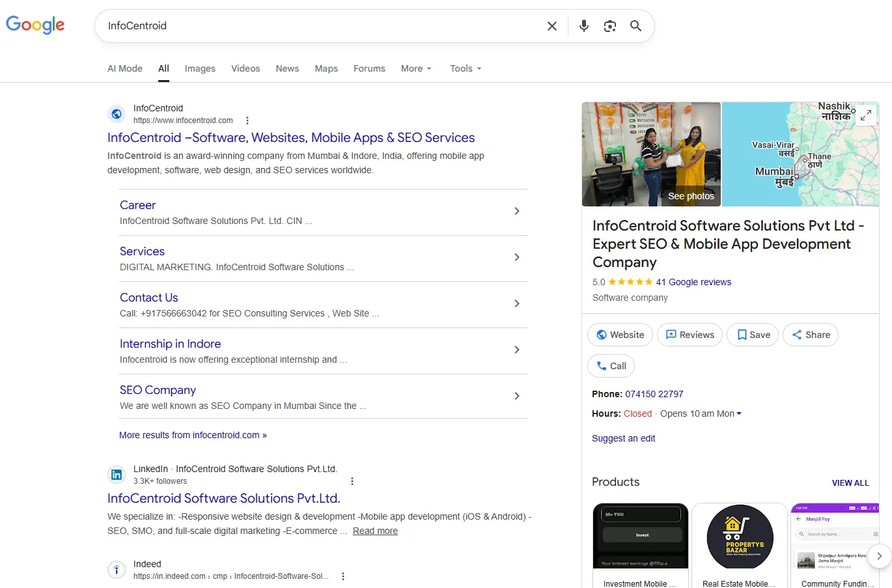The width and height of the screenshot is (892, 588).
Task: Clear the search box with X icon
Action: (x=551, y=26)
